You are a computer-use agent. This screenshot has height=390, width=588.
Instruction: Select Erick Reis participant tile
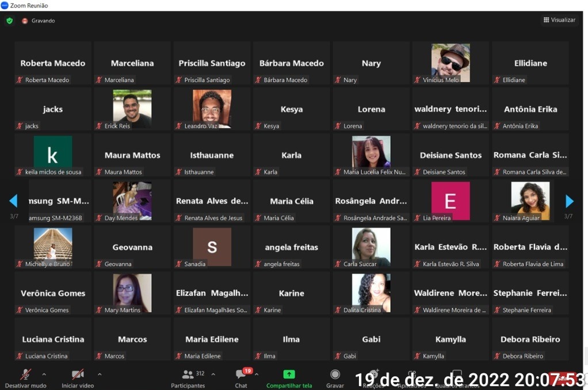(x=132, y=108)
